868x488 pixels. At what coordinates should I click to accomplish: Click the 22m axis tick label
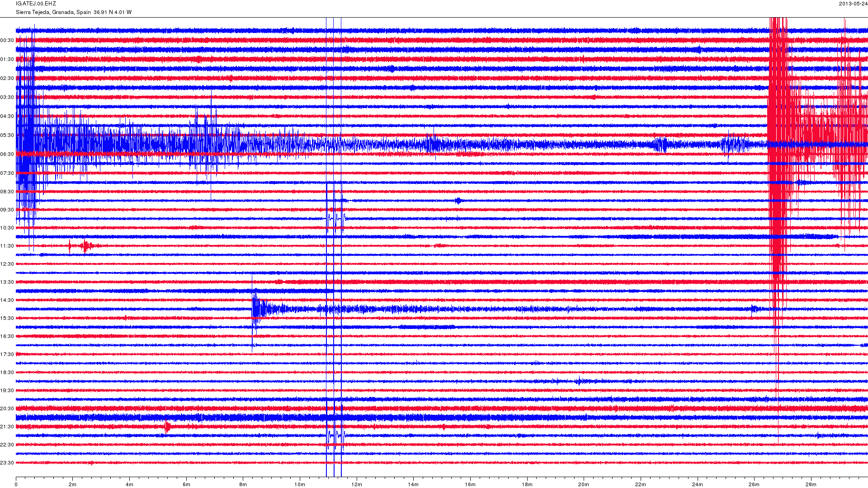click(x=641, y=485)
